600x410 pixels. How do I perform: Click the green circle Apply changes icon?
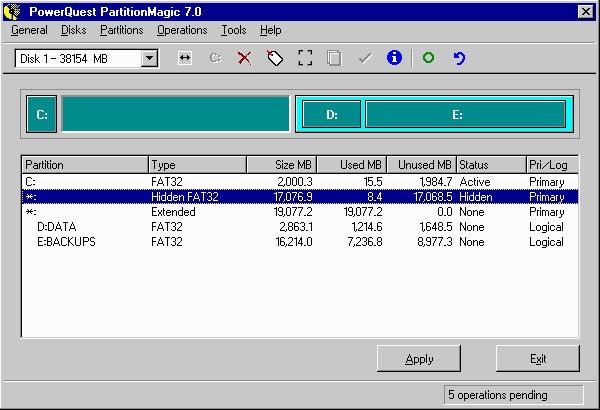pyautogui.click(x=428, y=59)
